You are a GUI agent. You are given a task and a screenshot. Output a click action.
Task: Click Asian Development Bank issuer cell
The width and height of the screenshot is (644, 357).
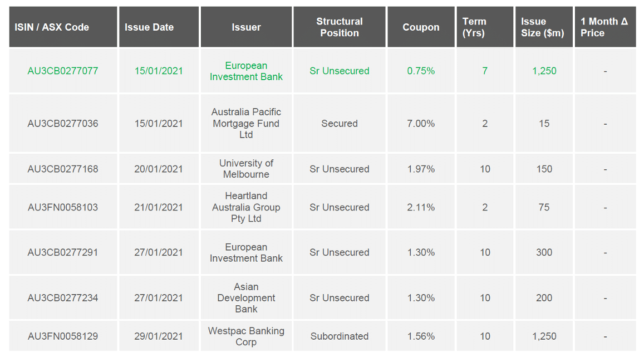(x=246, y=298)
